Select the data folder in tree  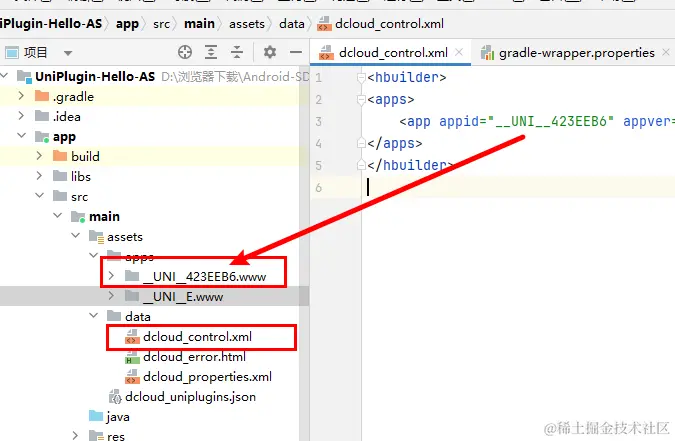[x=129, y=316]
